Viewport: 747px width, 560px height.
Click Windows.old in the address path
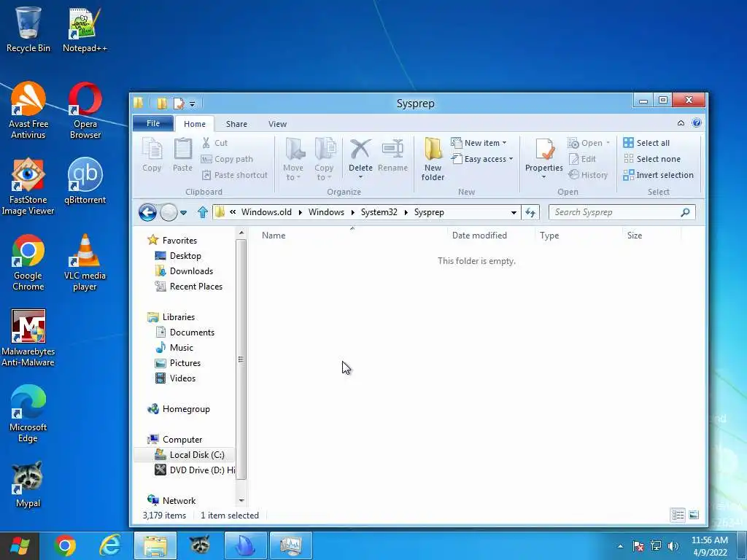[x=266, y=212]
